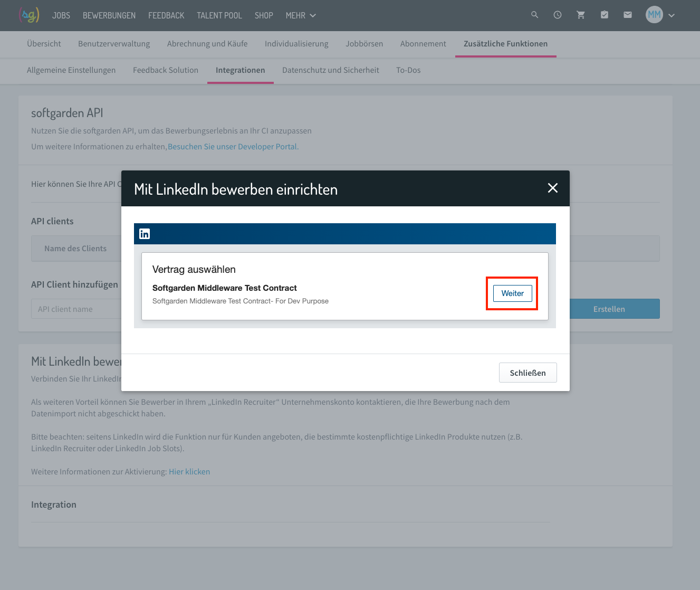Follow the Hier klicken link
The height and width of the screenshot is (590, 700).
189,472
